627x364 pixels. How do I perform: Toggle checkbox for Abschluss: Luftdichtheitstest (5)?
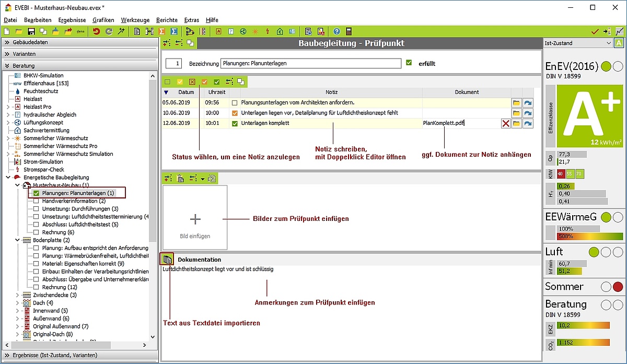pos(37,224)
